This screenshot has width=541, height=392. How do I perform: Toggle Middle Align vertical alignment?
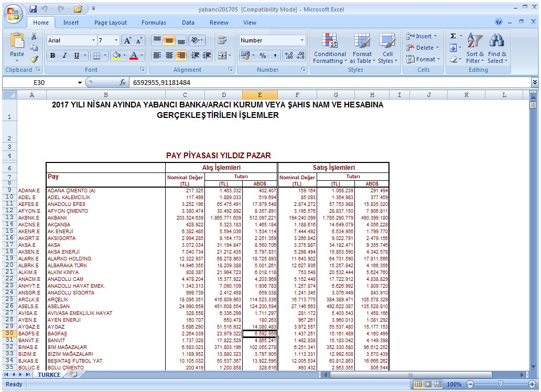pos(169,40)
